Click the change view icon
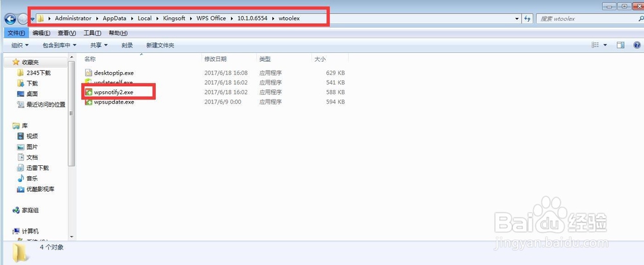The width and height of the screenshot is (644, 265). pyautogui.click(x=596, y=45)
